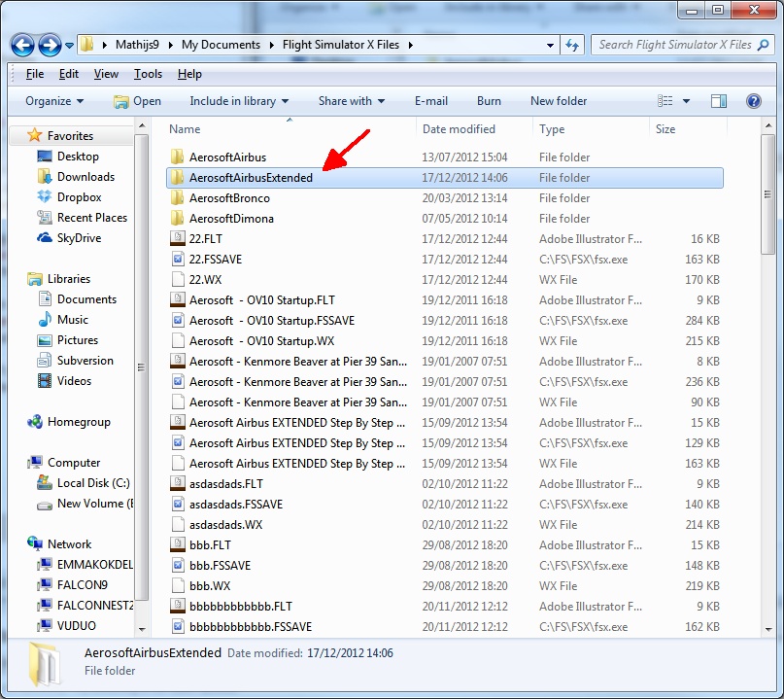Open the Documents library icon
This screenshot has width=784, height=699.
45,299
